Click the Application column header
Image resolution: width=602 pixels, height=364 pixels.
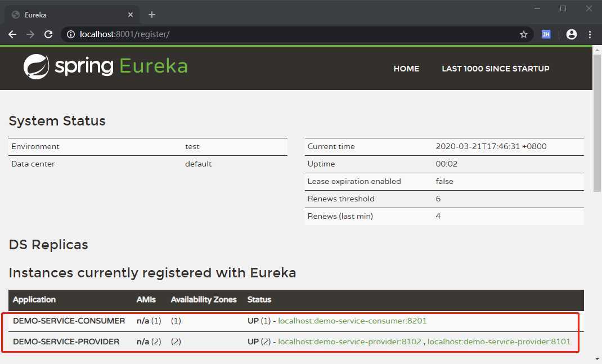(x=34, y=299)
